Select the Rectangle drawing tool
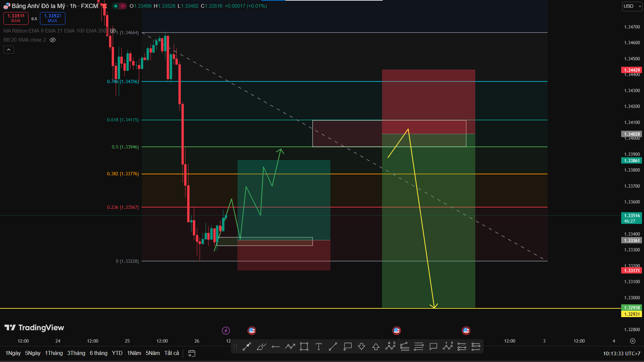Image resolution: width=644 pixels, height=362 pixels. pyautogui.click(x=304, y=347)
